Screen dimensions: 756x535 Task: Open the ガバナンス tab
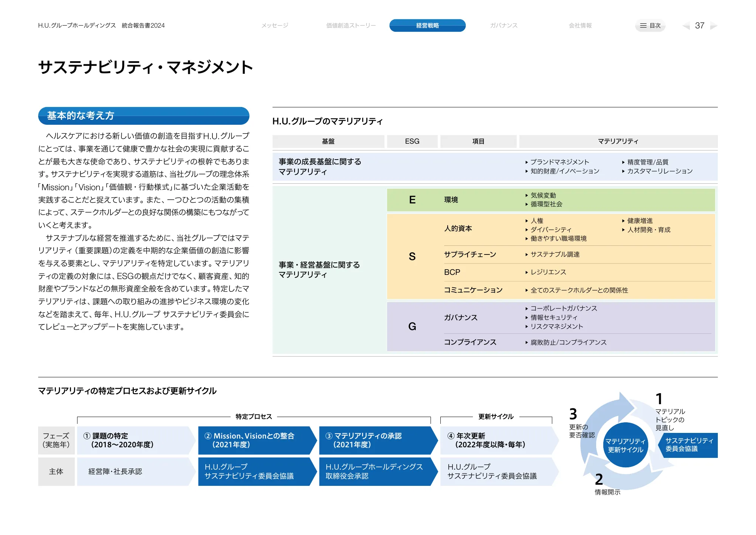point(504,25)
